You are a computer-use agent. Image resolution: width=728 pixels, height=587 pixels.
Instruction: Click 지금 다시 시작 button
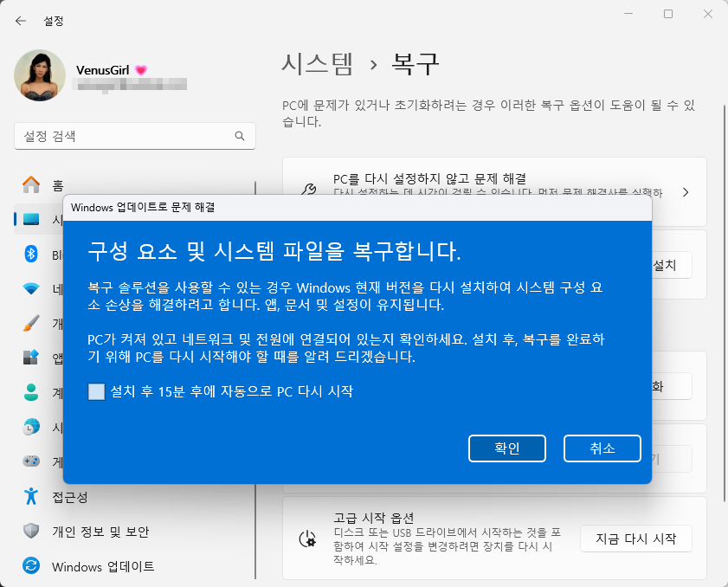[635, 539]
